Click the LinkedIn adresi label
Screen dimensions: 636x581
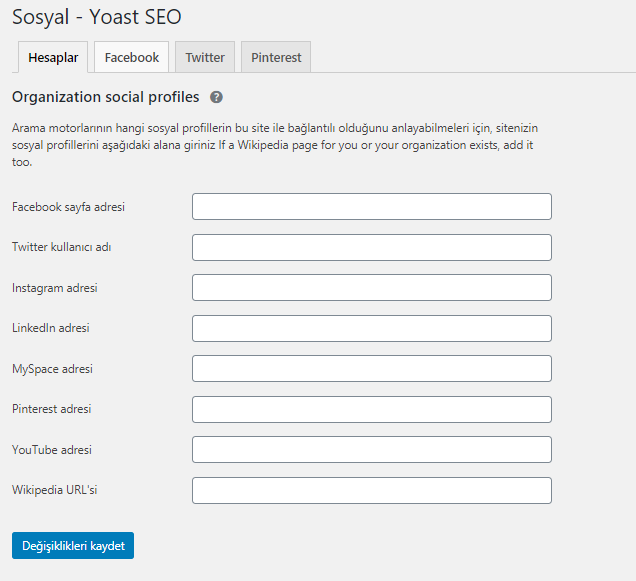click(x=51, y=328)
